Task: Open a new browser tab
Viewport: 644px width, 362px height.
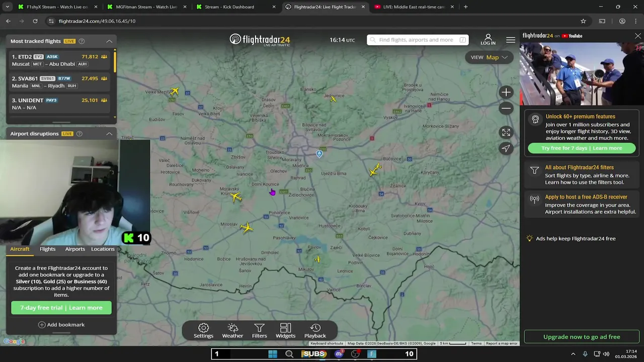Action: coord(465,7)
